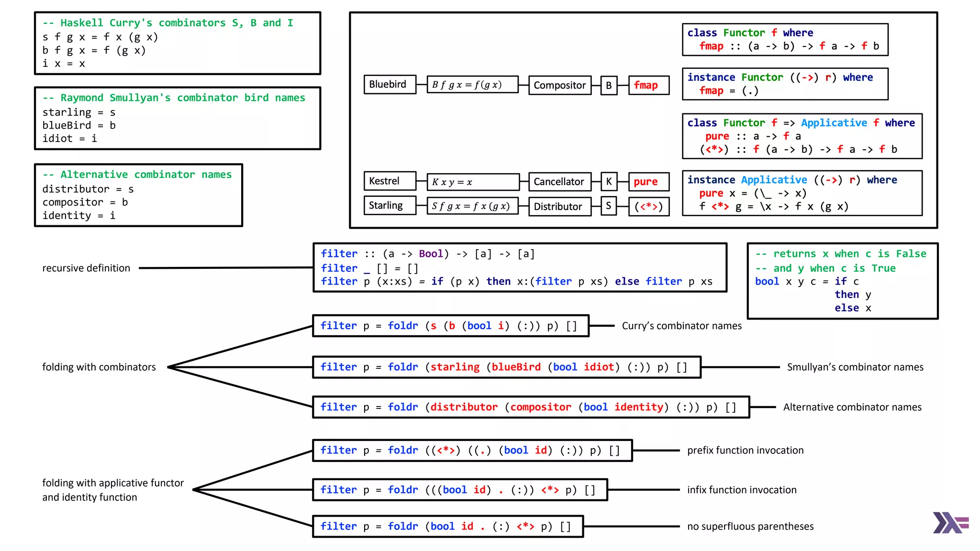Screen dimensions: 980x551
Task: Click the bool function definition box
Action: pyautogui.click(x=842, y=281)
